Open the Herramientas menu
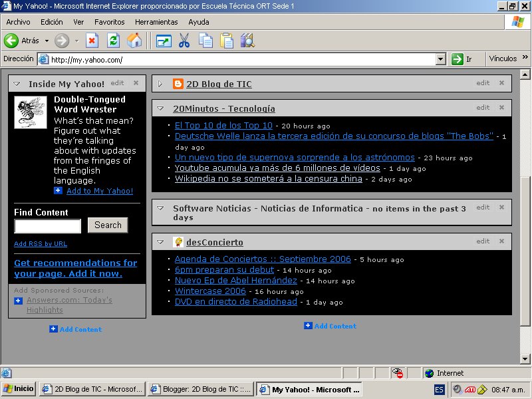The image size is (532, 399). [x=156, y=22]
